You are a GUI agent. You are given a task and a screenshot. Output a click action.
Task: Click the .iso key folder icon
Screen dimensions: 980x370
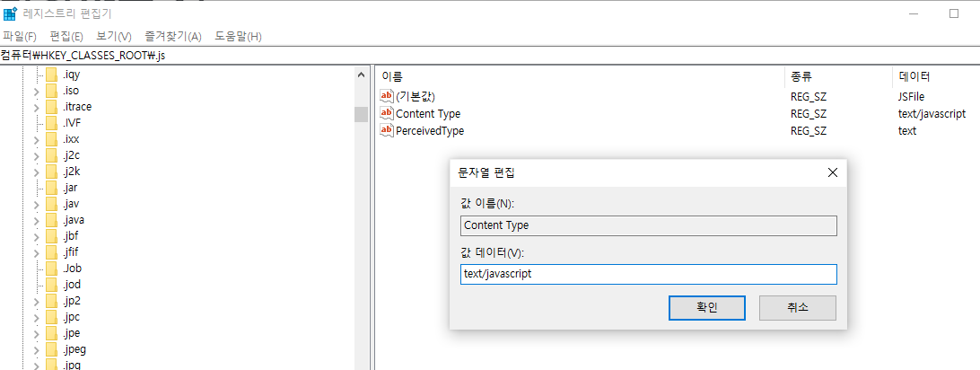51,91
